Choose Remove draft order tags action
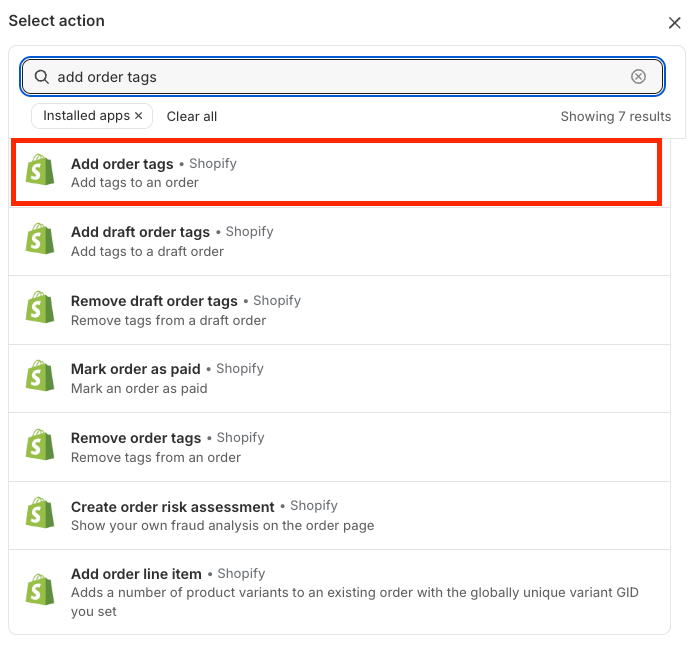 [x=339, y=310]
